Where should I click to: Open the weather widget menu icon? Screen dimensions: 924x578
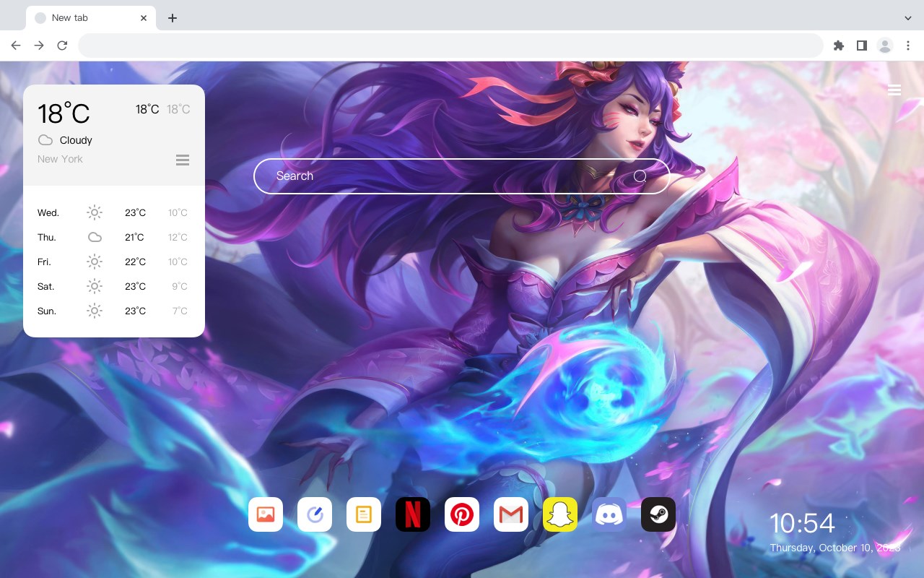183,160
